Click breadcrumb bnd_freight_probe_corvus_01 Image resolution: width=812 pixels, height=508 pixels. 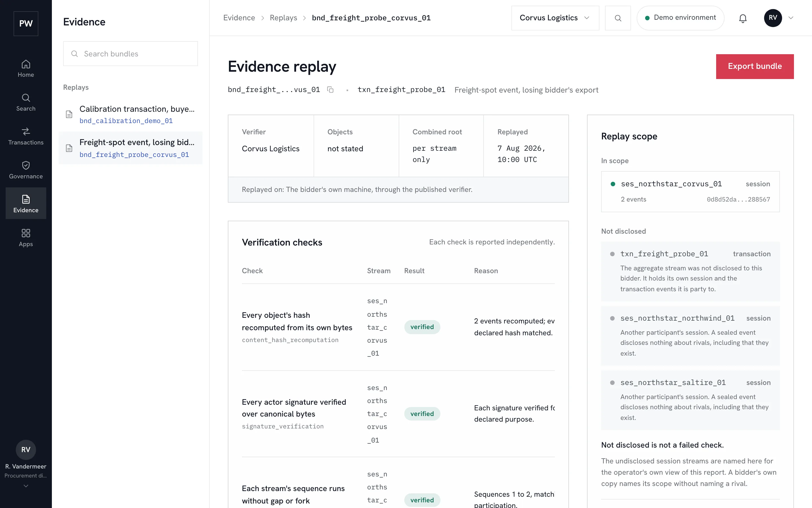click(x=371, y=18)
